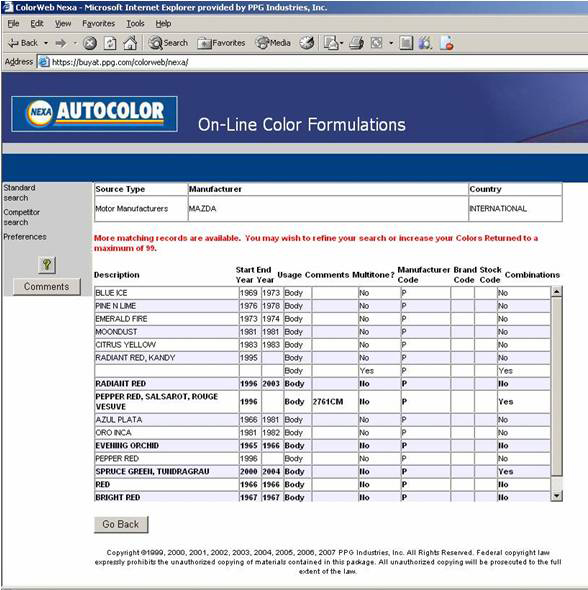
Task: Select the EVENING ORCHID color row
Action: 322,446
